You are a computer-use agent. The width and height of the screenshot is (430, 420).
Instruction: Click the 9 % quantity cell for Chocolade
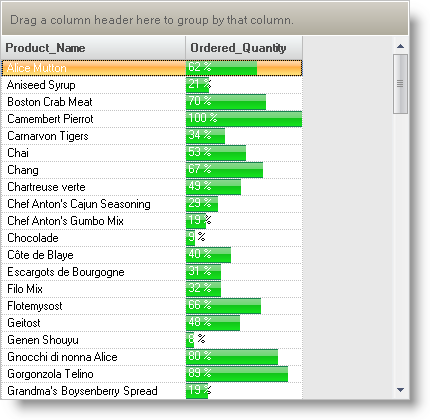(244, 238)
